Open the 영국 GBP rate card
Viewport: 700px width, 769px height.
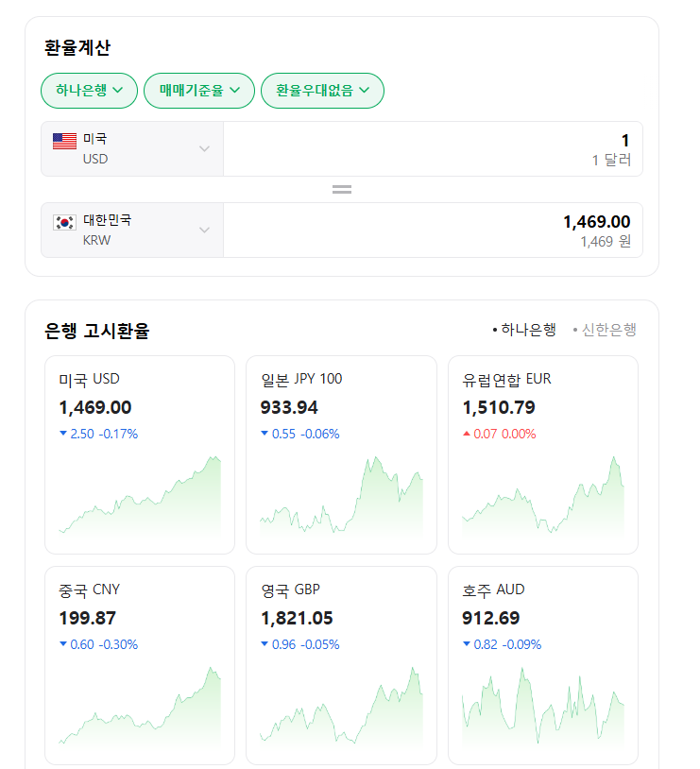pos(341,665)
